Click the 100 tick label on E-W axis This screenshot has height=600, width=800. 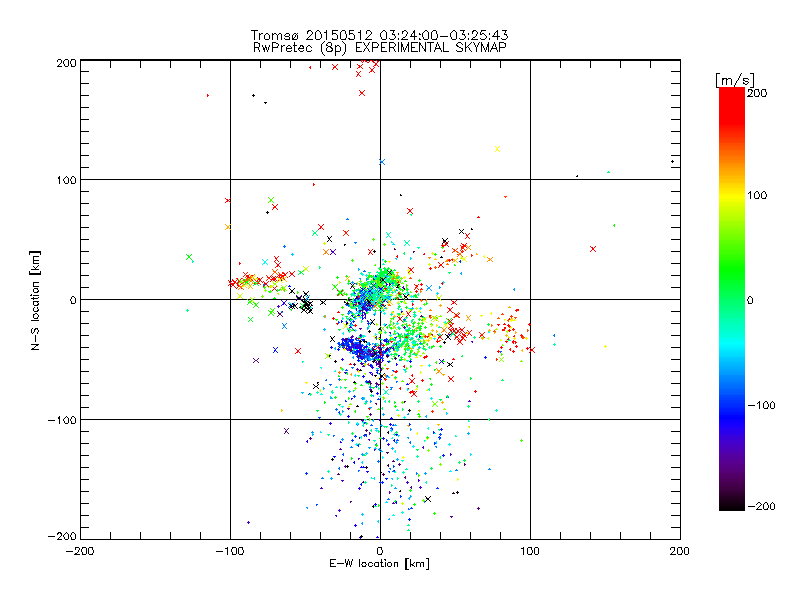530,551
